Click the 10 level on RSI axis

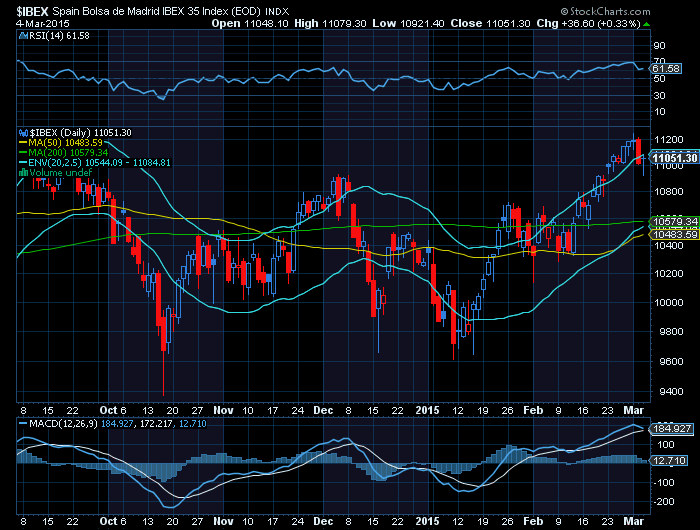click(659, 112)
